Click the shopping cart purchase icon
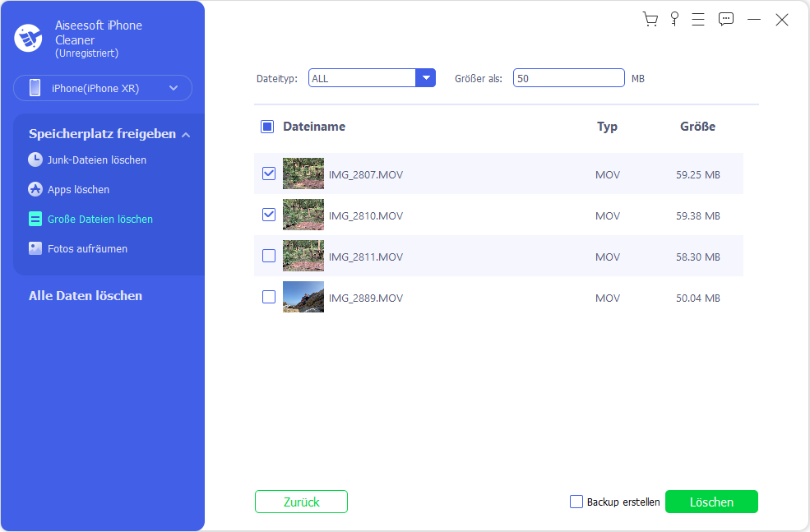 tap(650, 20)
